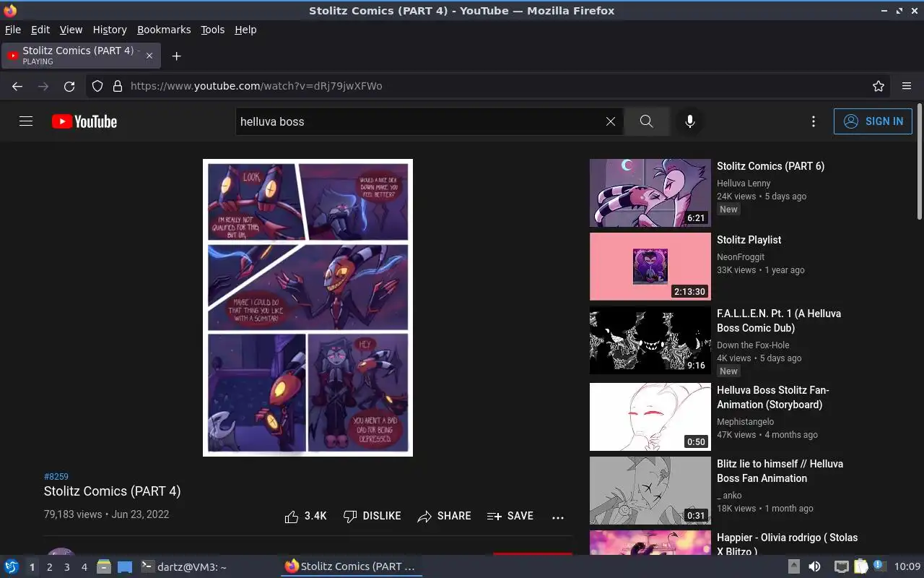View site security lock information
This screenshot has width=924, height=578.
[x=118, y=86]
